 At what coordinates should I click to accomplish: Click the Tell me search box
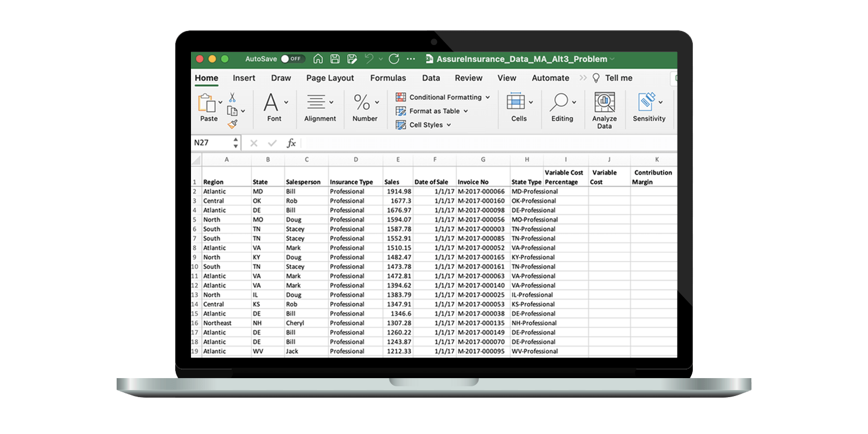pos(618,78)
